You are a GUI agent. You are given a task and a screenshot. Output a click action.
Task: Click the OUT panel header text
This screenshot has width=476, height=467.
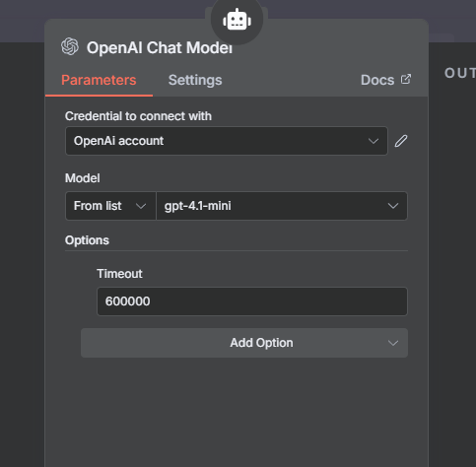pyautogui.click(x=460, y=73)
